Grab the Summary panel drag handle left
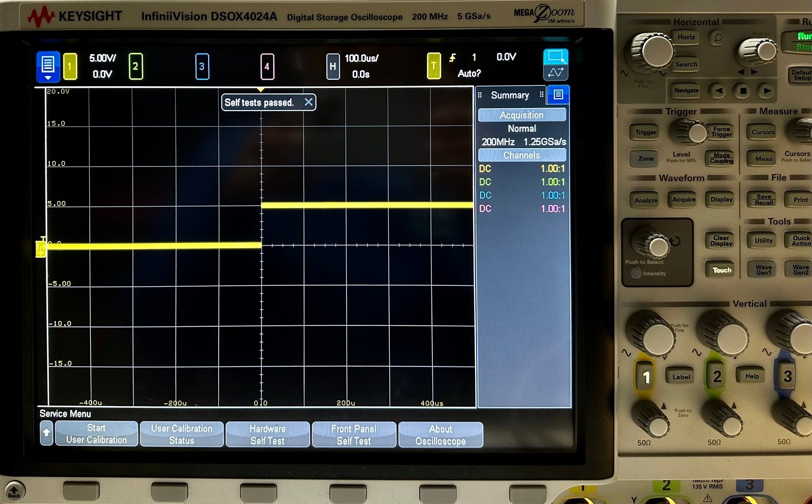 point(480,95)
